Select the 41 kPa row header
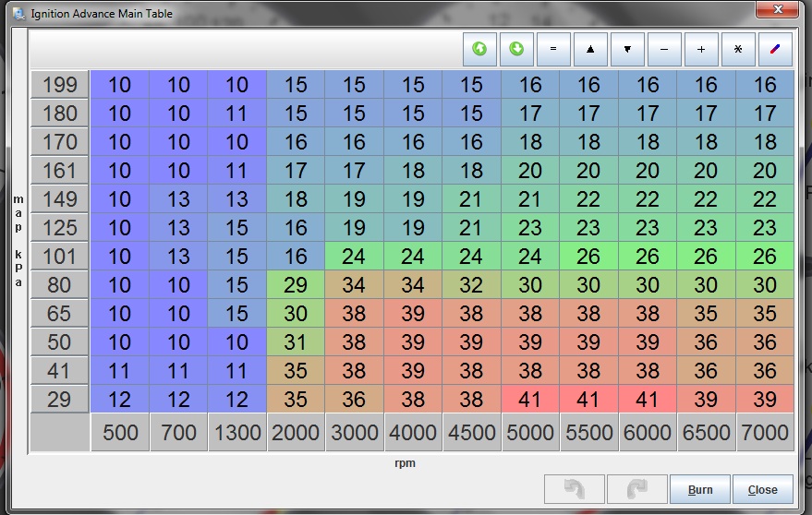This screenshot has width=812, height=515. click(x=59, y=371)
